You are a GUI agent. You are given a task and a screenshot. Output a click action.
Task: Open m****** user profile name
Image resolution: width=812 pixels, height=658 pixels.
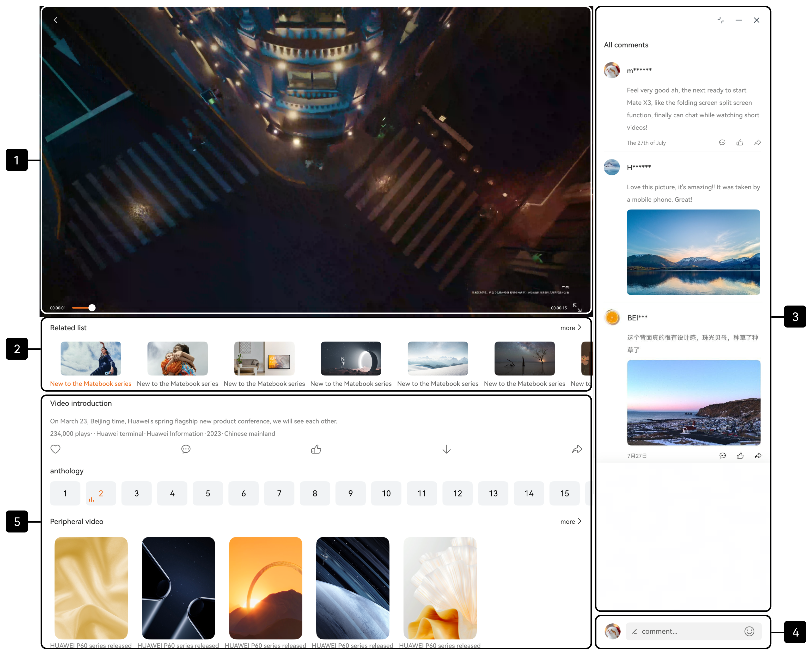(x=639, y=71)
